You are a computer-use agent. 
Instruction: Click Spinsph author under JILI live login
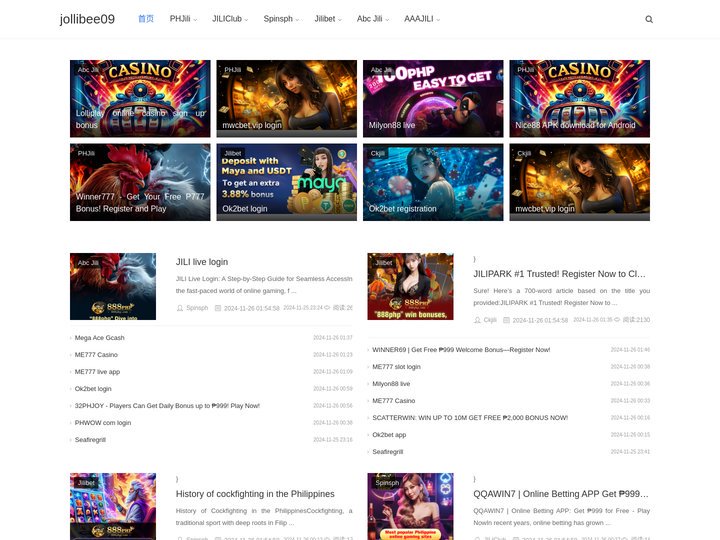197,308
